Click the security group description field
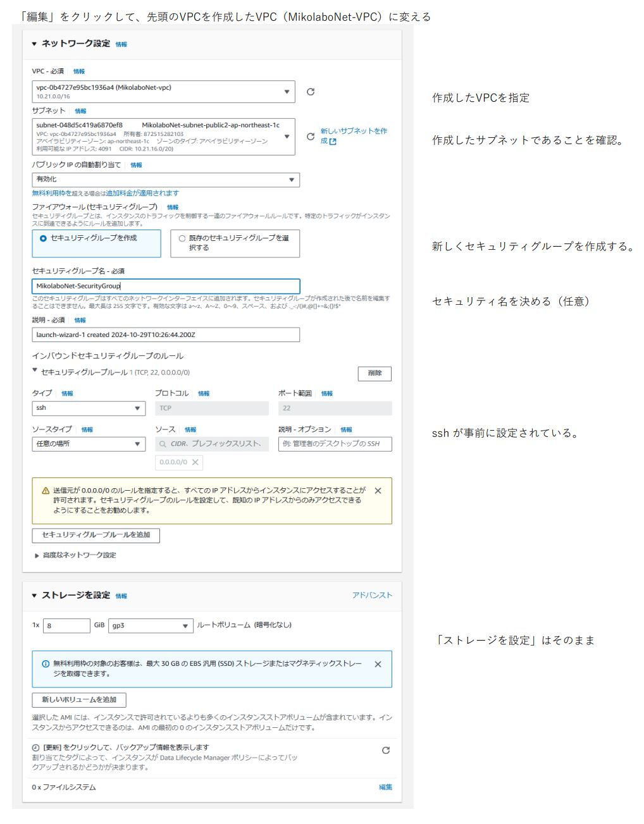This screenshot has width=644, height=824. click(166, 335)
